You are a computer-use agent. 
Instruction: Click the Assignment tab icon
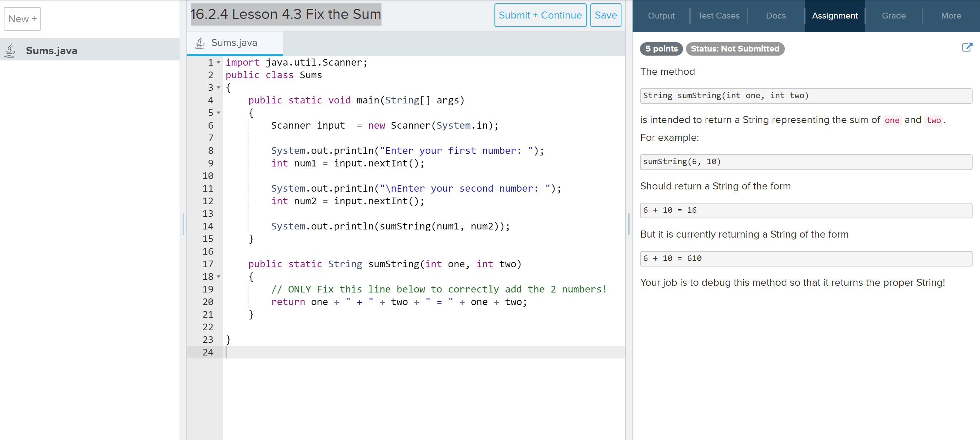point(834,16)
